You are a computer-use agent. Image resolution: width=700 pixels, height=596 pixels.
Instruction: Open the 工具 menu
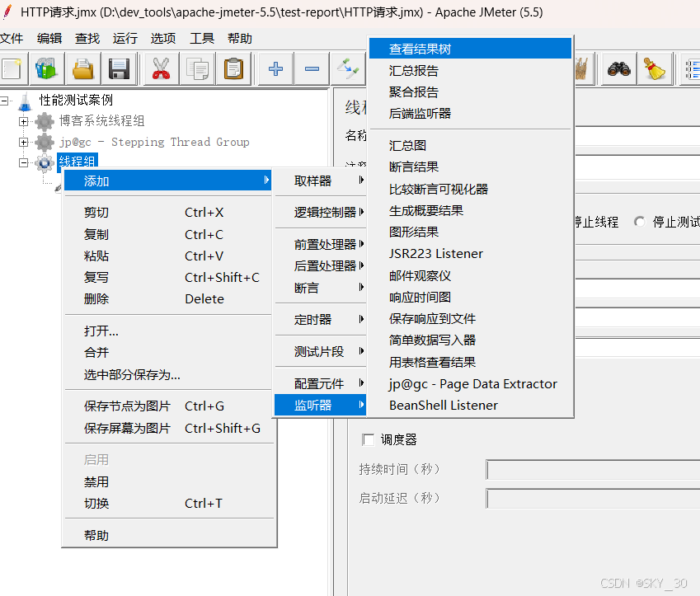coord(202,39)
